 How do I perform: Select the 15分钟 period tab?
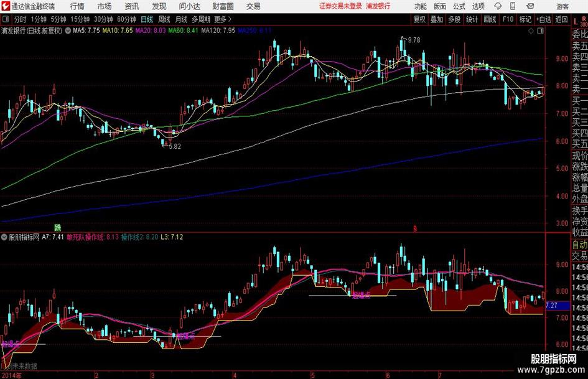point(80,19)
